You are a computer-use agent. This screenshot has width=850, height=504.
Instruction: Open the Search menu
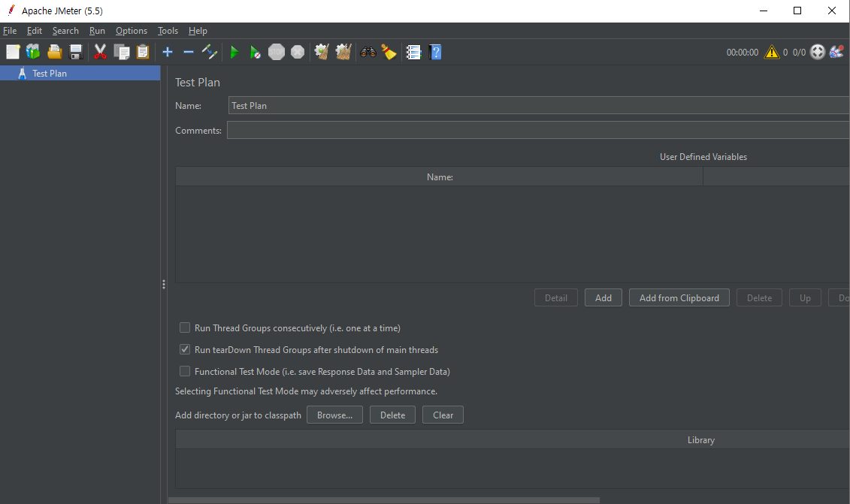65,31
